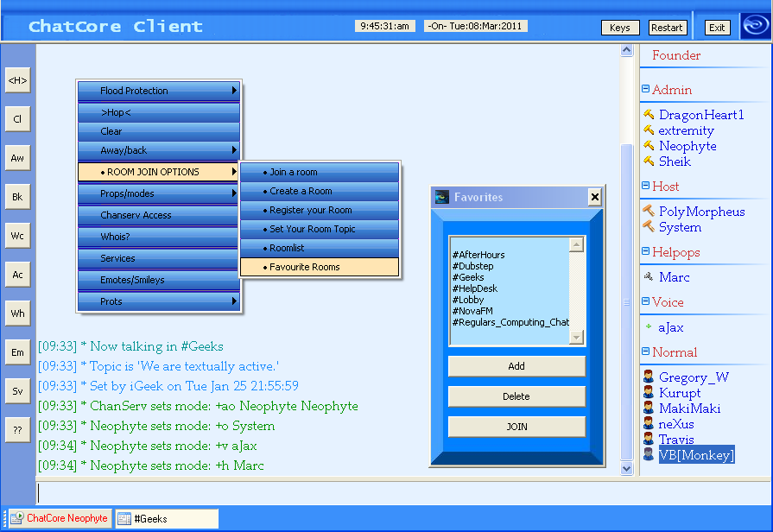
Task: Open Roomlist from the submenu
Action: [x=320, y=248]
